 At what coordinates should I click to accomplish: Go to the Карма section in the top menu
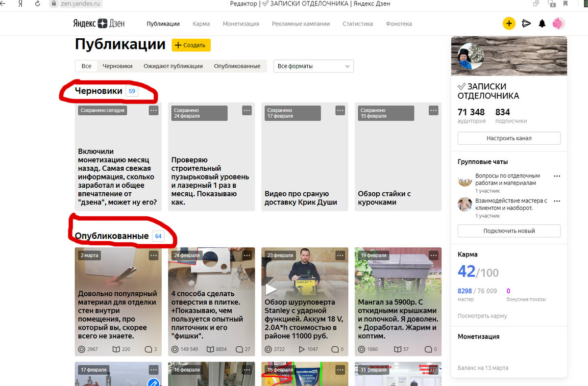(x=201, y=23)
